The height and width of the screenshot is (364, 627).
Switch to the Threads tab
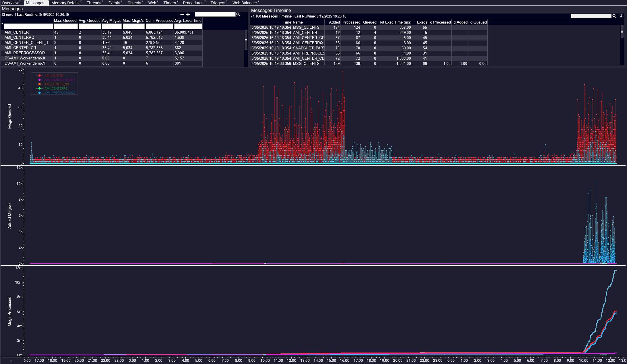tap(94, 3)
